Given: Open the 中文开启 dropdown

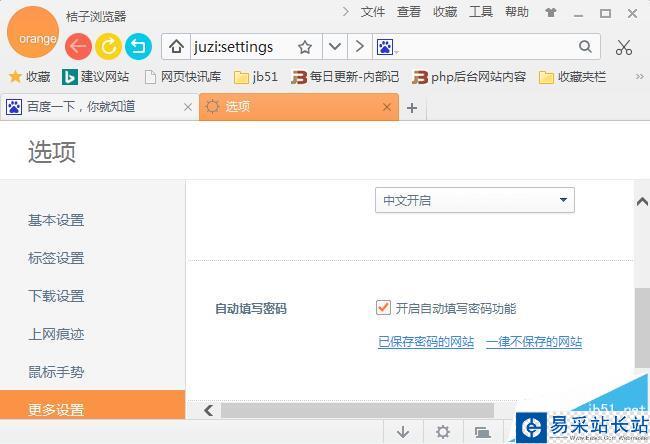Looking at the screenshot, I should click(475, 200).
